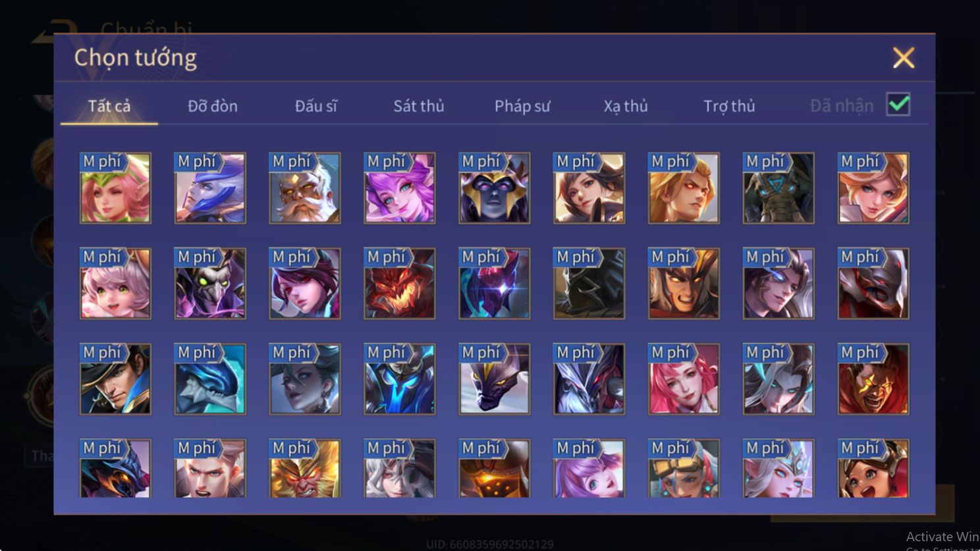Switch to the Sát thủ tab
980x551 pixels.
coord(419,106)
